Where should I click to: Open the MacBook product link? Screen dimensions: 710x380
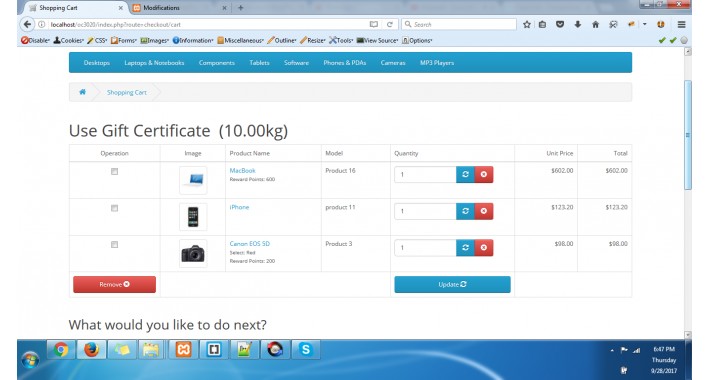pos(243,171)
